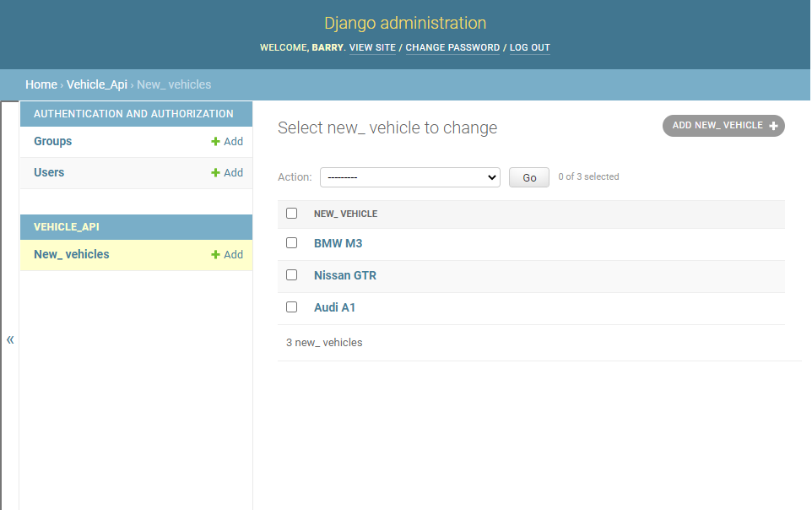Image resolution: width=812 pixels, height=510 pixels.
Task: Go to Home in the breadcrumb
Action: pos(41,84)
